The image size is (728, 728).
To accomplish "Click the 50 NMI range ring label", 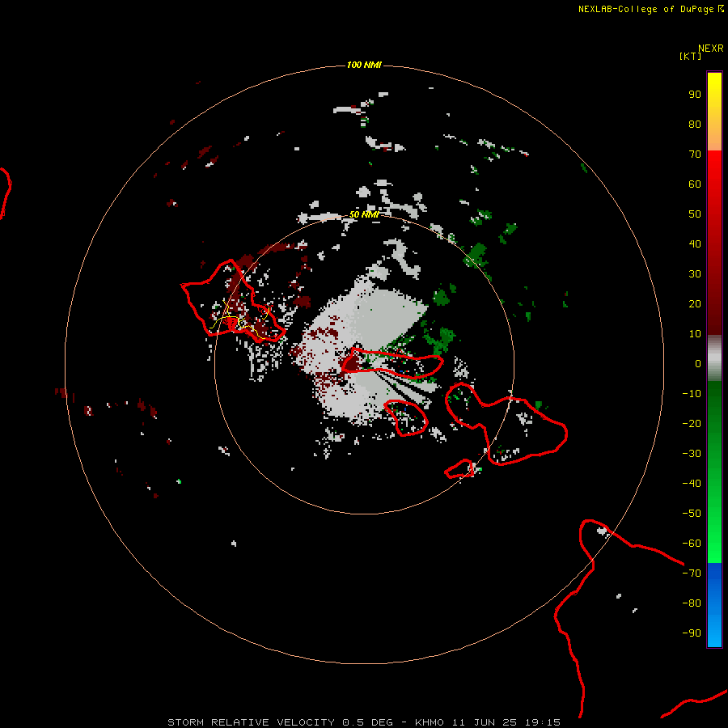I will click(x=364, y=214).
